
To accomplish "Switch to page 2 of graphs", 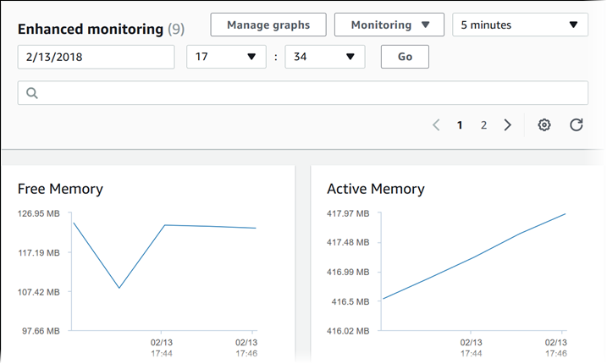I will coord(483,125).
